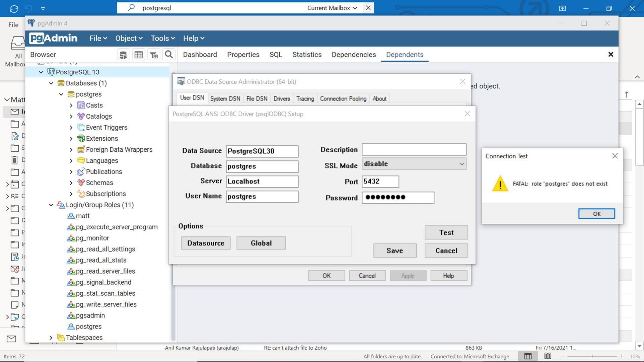Viewport: 644px width, 362px height.
Task: Click into the User Name field
Action: click(262, 197)
